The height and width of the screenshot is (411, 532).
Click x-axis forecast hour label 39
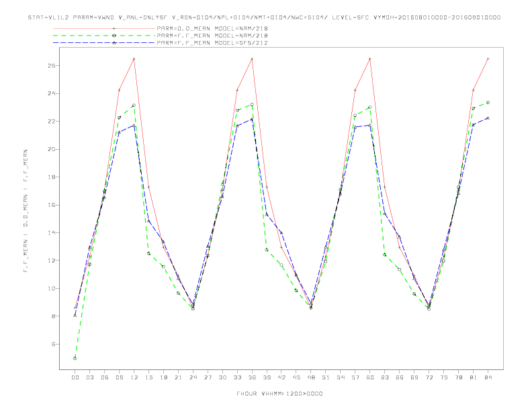[267, 377]
